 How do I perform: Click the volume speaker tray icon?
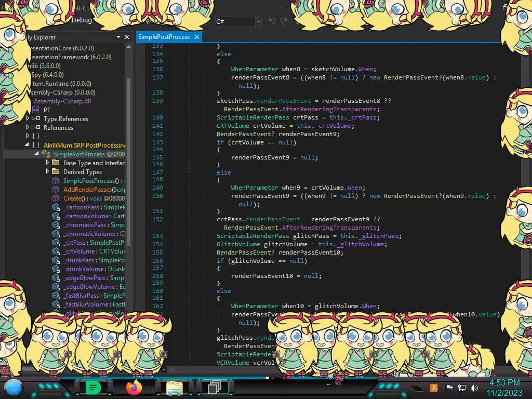tap(474, 388)
